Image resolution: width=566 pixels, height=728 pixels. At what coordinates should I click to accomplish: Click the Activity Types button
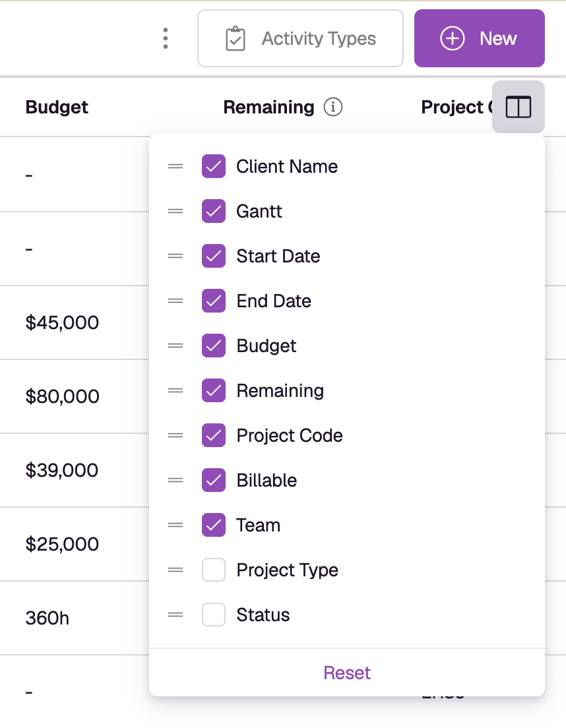pyautogui.click(x=300, y=38)
